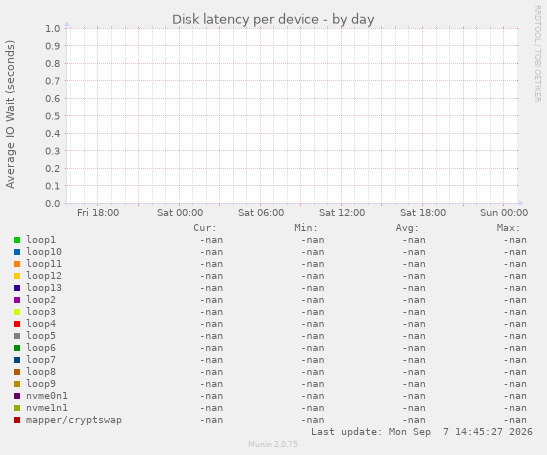This screenshot has width=547, height=455.
Task: Select the loop4 legend label
Action: coord(41,324)
